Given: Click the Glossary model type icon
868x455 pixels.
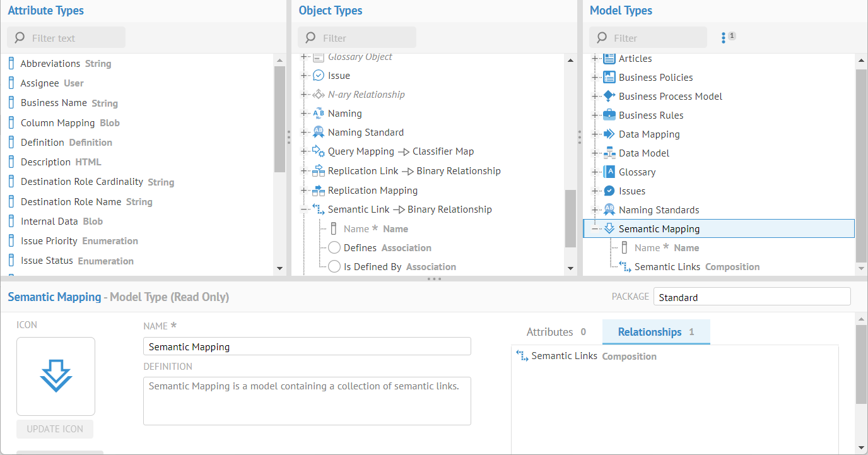Looking at the screenshot, I should 609,172.
